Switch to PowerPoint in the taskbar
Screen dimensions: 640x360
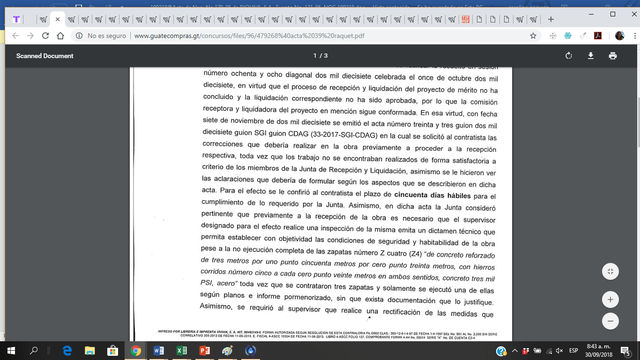coord(204,351)
